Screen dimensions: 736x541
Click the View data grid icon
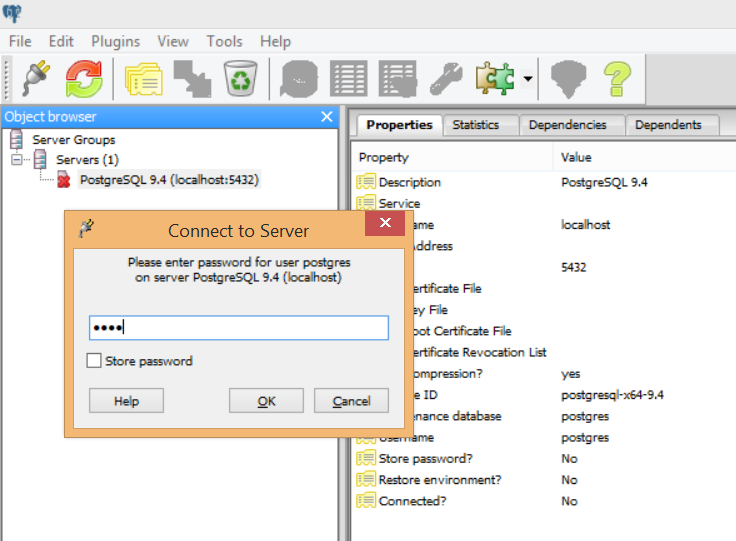[349, 79]
